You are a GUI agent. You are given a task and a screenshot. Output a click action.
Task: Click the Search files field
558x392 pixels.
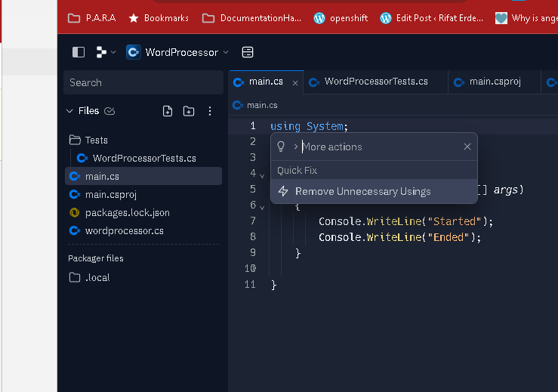pos(143,82)
